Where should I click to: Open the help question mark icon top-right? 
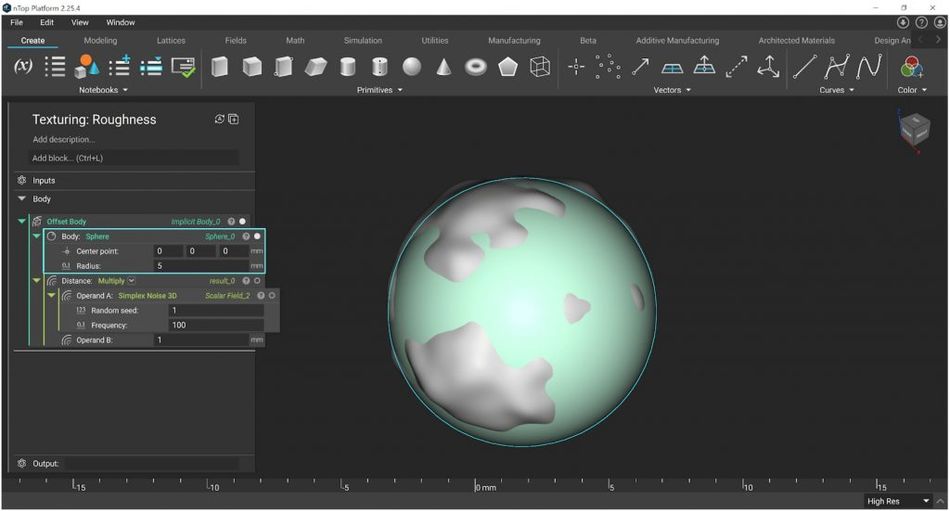tap(921, 22)
